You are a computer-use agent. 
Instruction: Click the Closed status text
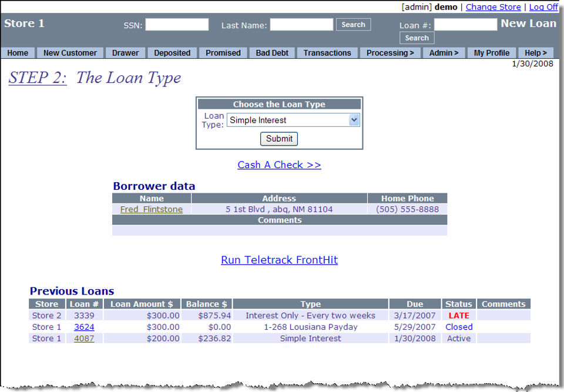(x=459, y=327)
